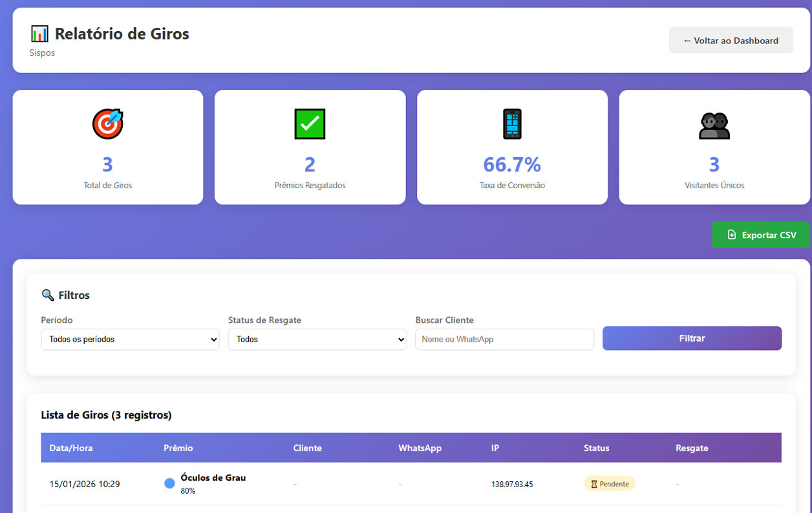Go back using Voltar ao Dashboard
The image size is (812, 513).
(731, 40)
